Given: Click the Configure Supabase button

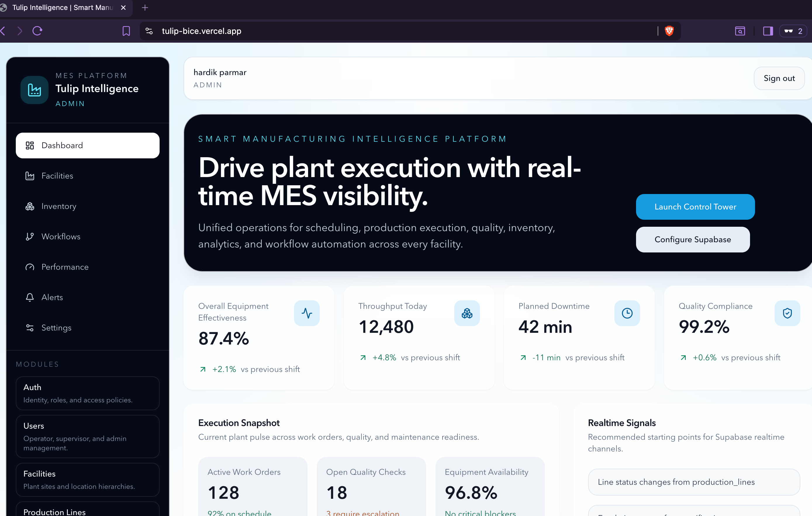Looking at the screenshot, I should (x=693, y=239).
